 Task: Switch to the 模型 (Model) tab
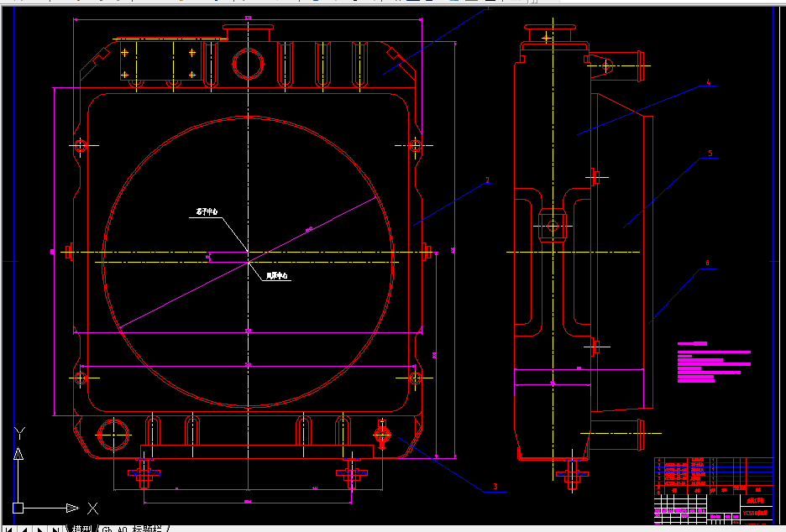point(81,529)
